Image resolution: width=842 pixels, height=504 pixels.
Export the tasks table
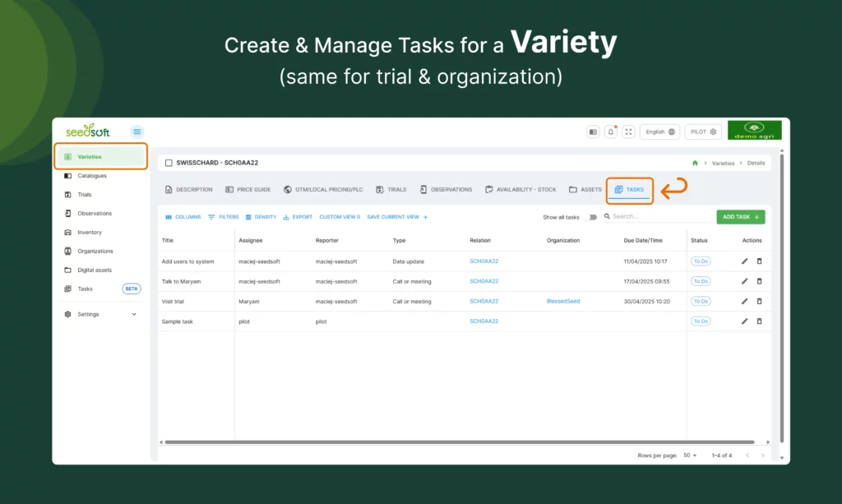click(x=298, y=217)
